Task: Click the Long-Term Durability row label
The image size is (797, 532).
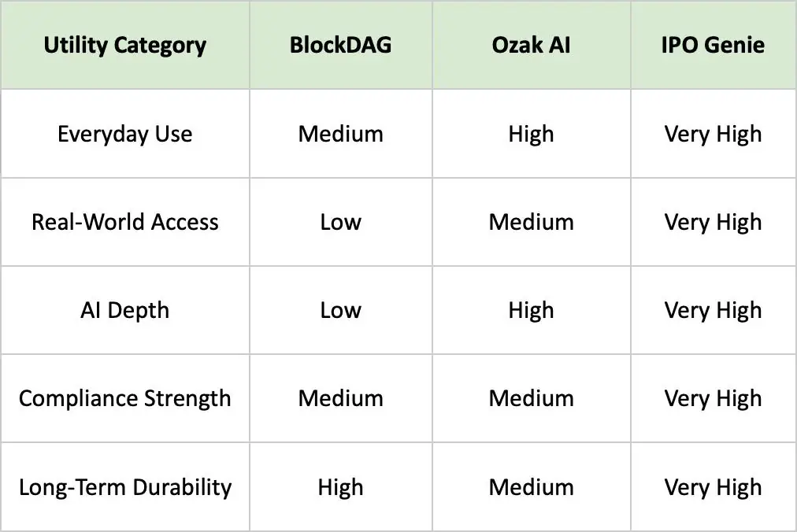Action: (x=125, y=487)
